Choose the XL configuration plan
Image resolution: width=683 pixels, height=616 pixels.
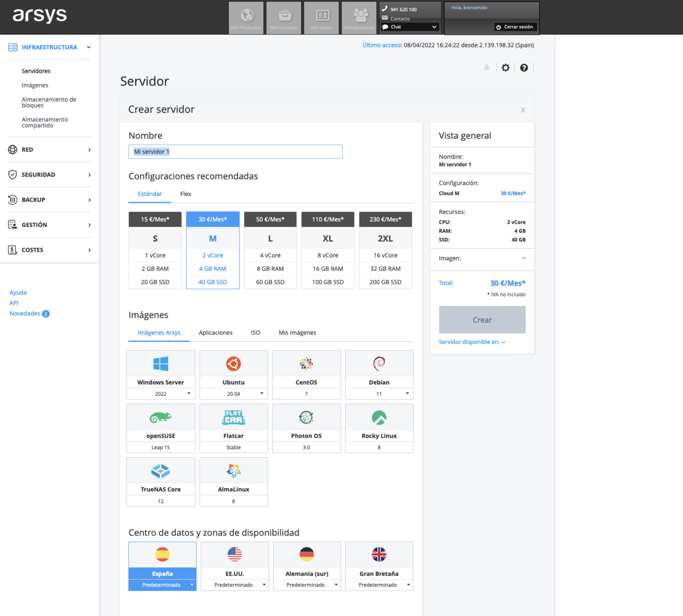pos(327,250)
